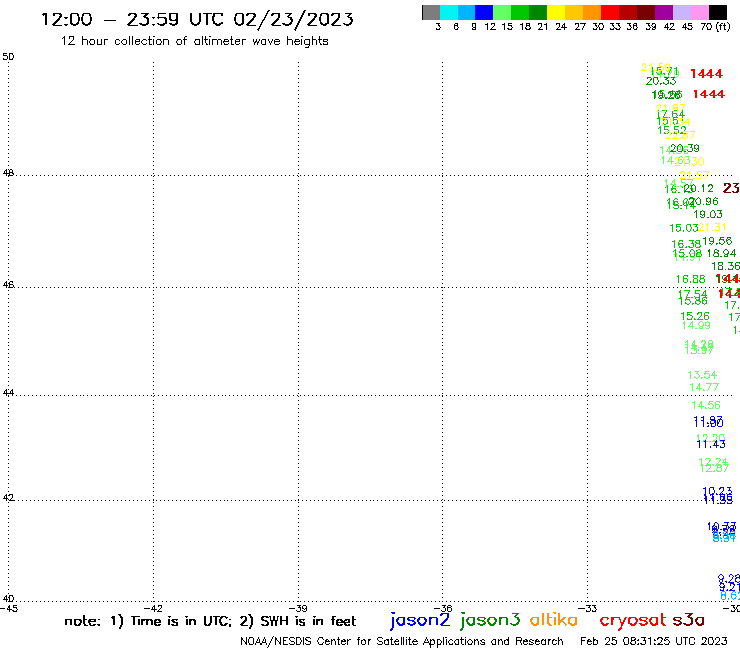Click the note about UTC time and SWH feet

tap(210, 621)
